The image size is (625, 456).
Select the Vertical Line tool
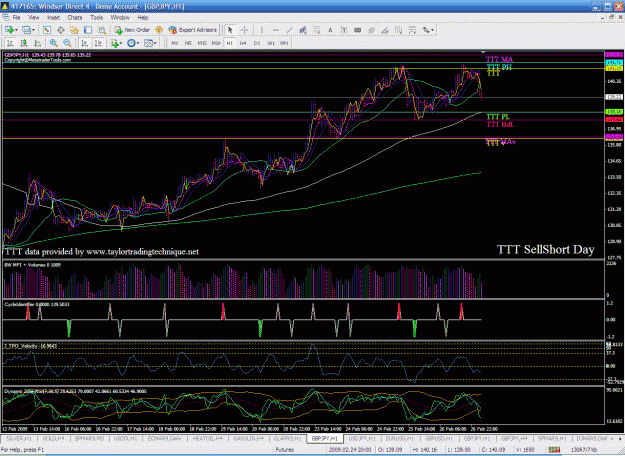[x=261, y=30]
